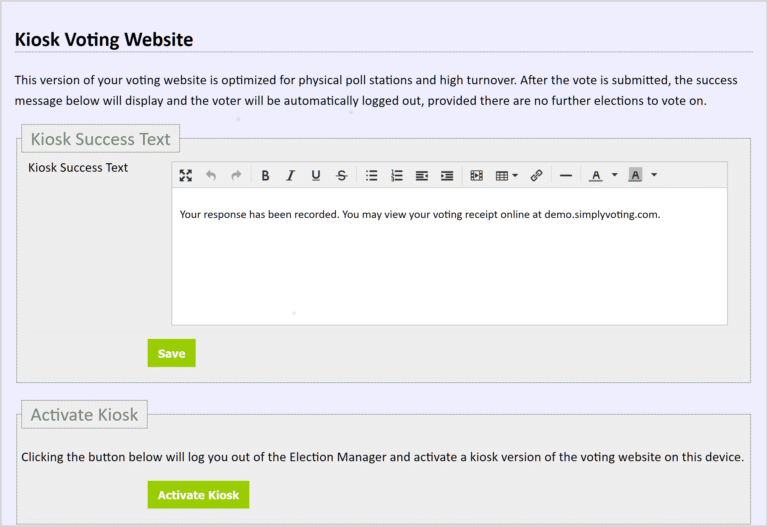The height and width of the screenshot is (527, 768).
Task: Click the 'Kiosk Success Text' field label
Action: click(78, 168)
